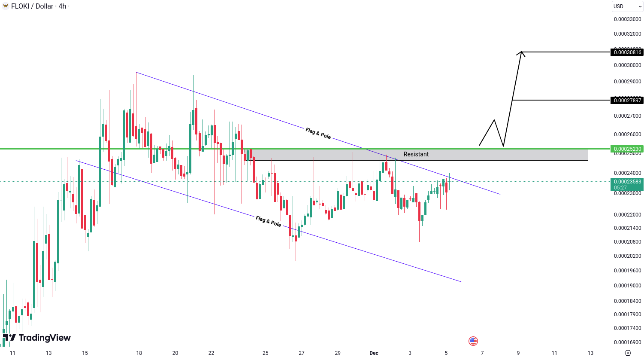Click the 18 date on time axis

click(139, 353)
